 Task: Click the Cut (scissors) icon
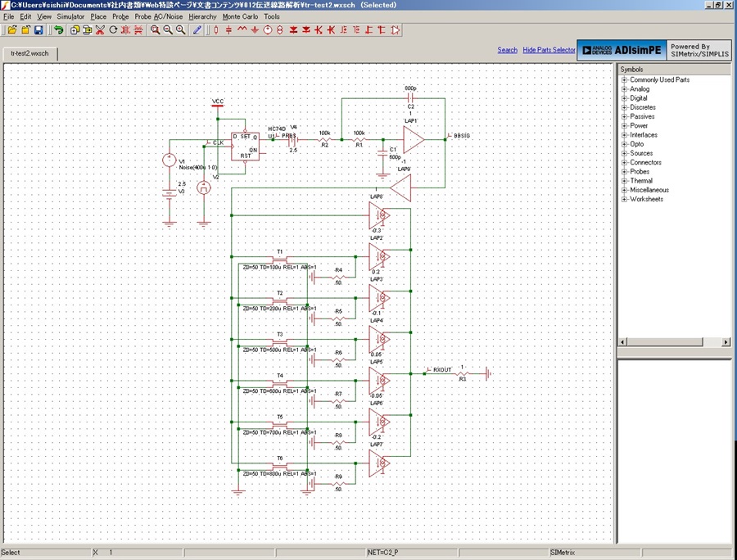click(100, 30)
